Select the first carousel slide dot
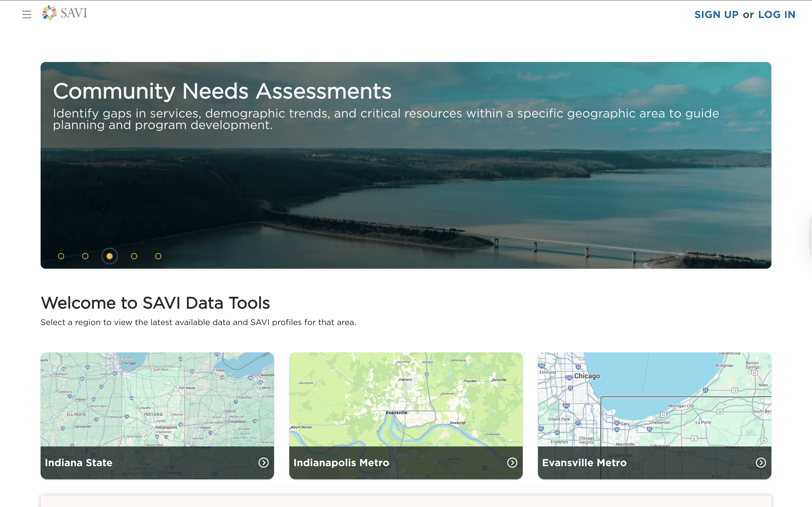This screenshot has width=812, height=507. click(61, 256)
